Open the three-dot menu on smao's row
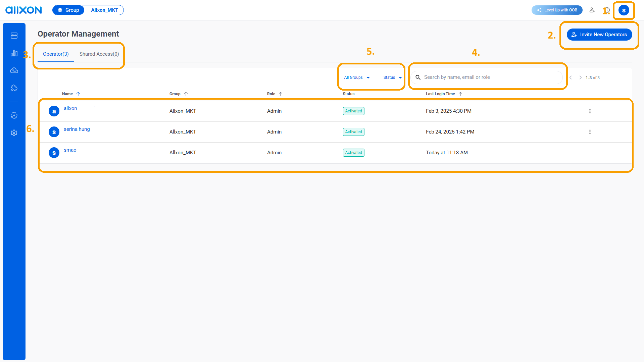The width and height of the screenshot is (644, 362). coord(590,153)
